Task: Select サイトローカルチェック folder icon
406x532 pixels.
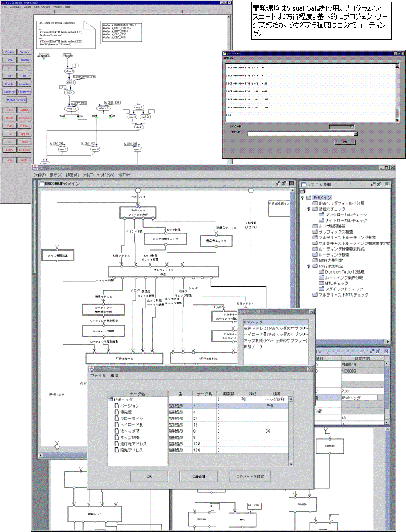Action: 321,220
